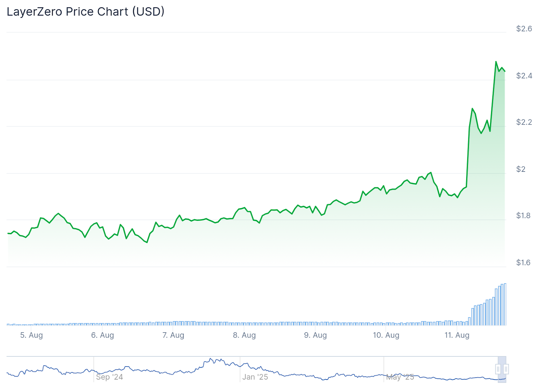
Task: Click the LayerZero Price Chart title
Action: pyautogui.click(x=86, y=12)
